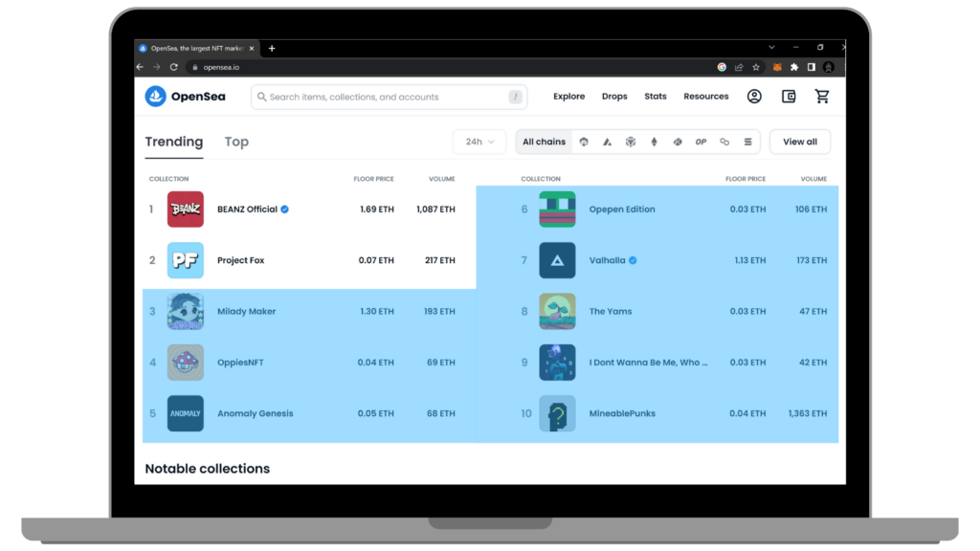Open BEANZ Official collection

(x=248, y=209)
